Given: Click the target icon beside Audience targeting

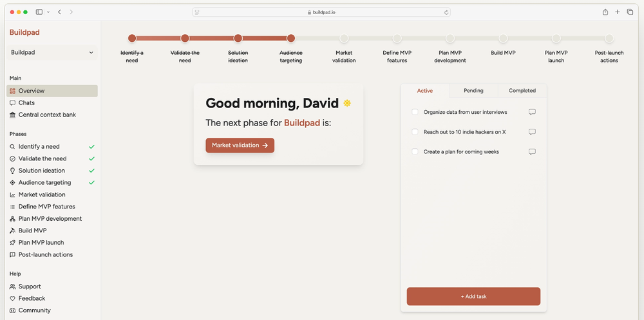Looking at the screenshot, I should [x=12, y=183].
